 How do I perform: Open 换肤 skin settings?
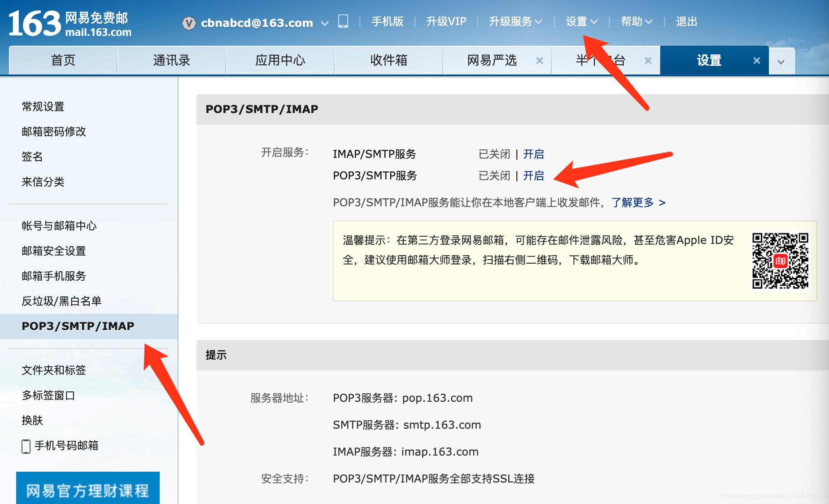(32, 421)
